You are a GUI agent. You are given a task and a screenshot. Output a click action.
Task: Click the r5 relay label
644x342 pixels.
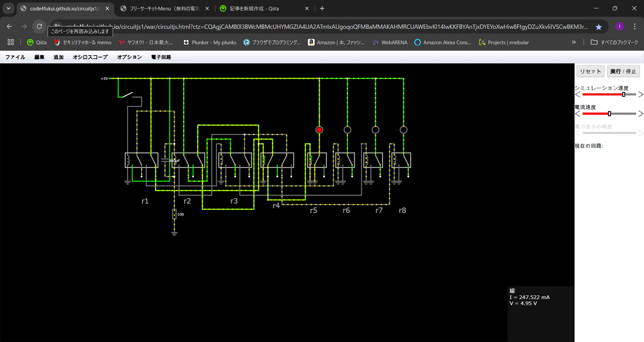click(314, 210)
